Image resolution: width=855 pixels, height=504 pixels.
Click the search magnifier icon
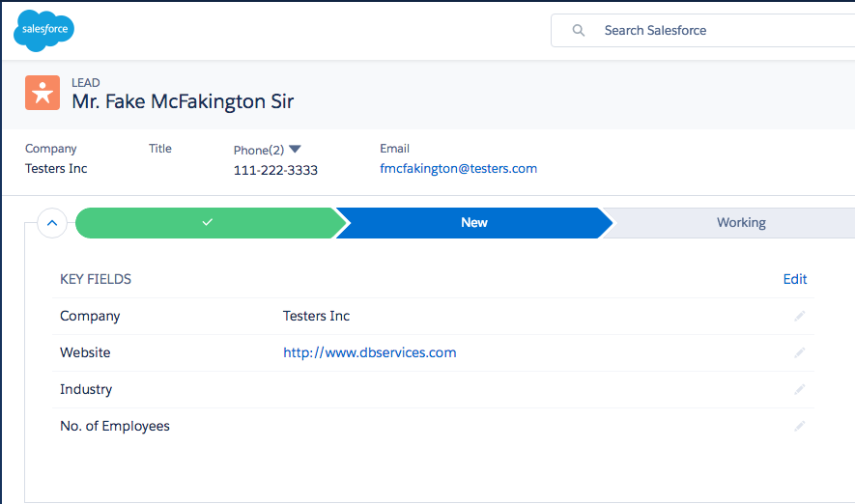coord(579,31)
